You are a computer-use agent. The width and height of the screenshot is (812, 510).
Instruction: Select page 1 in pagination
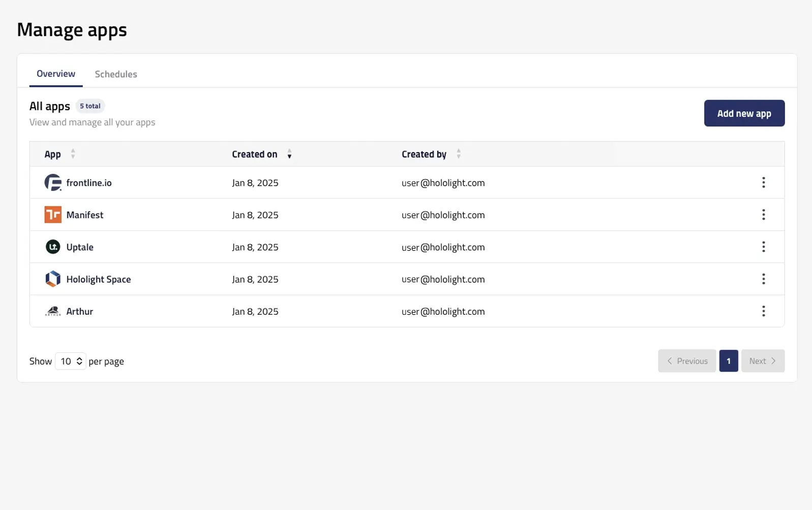[x=728, y=361]
